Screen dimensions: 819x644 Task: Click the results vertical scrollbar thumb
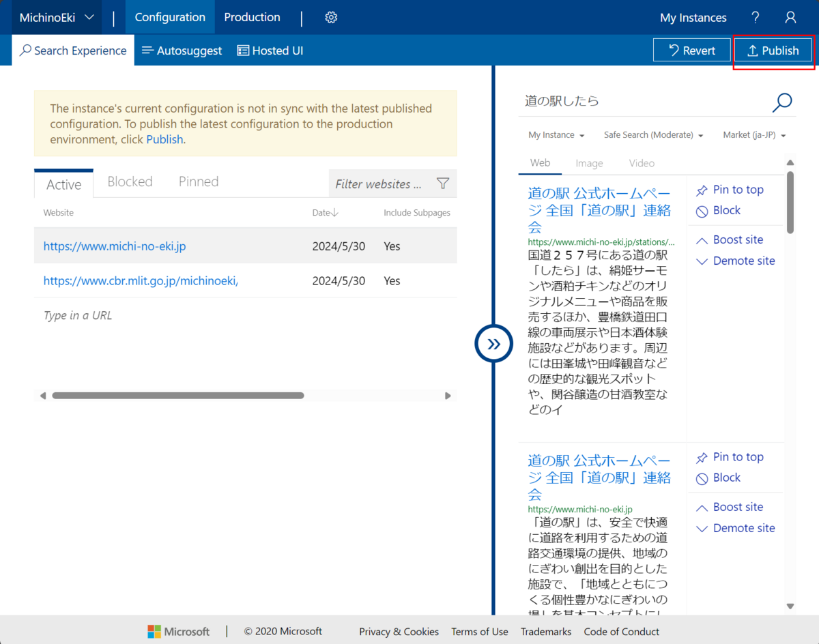tap(790, 203)
